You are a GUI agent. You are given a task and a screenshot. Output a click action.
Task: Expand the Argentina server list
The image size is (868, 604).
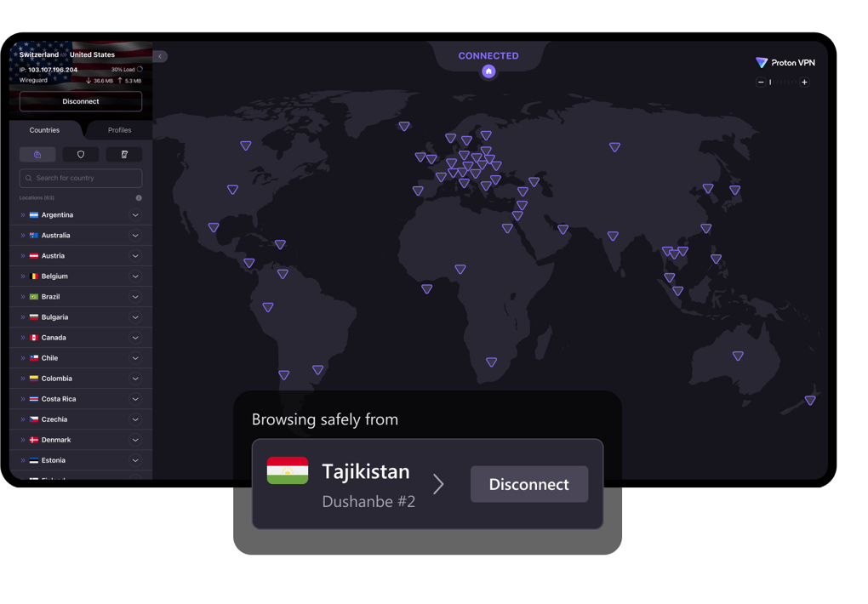tap(135, 215)
